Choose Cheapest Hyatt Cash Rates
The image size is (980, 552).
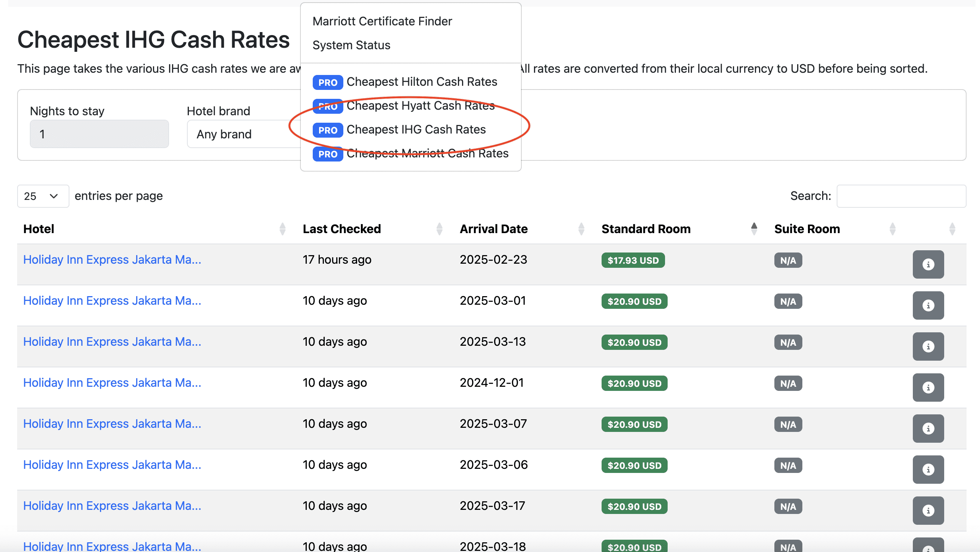pos(420,106)
